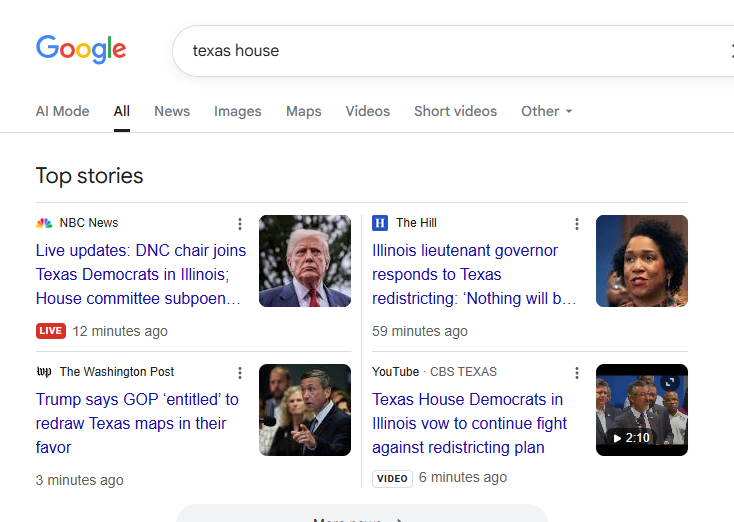The width and height of the screenshot is (734, 522).
Task: Click the 3 minutes ago timestamp
Action: point(80,480)
